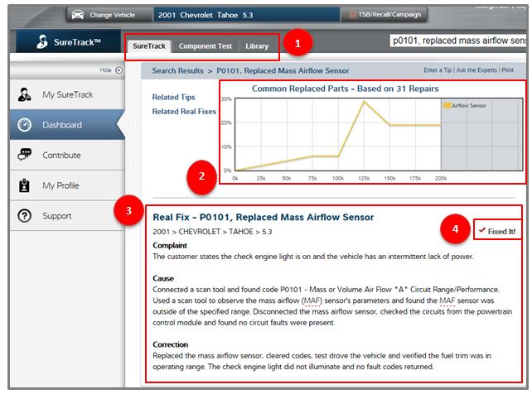Click the Airflow Sensor legend color swatch
532x394 pixels.
(x=447, y=106)
